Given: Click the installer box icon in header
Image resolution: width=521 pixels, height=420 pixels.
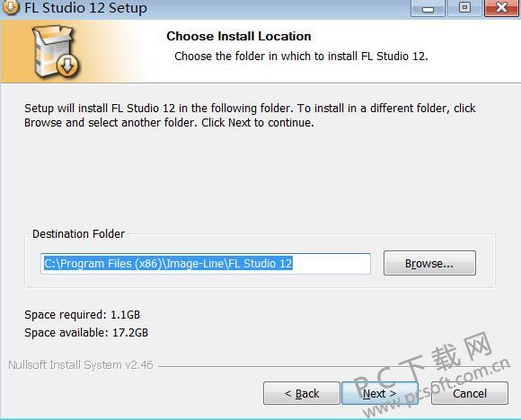Looking at the screenshot, I should coord(56,51).
